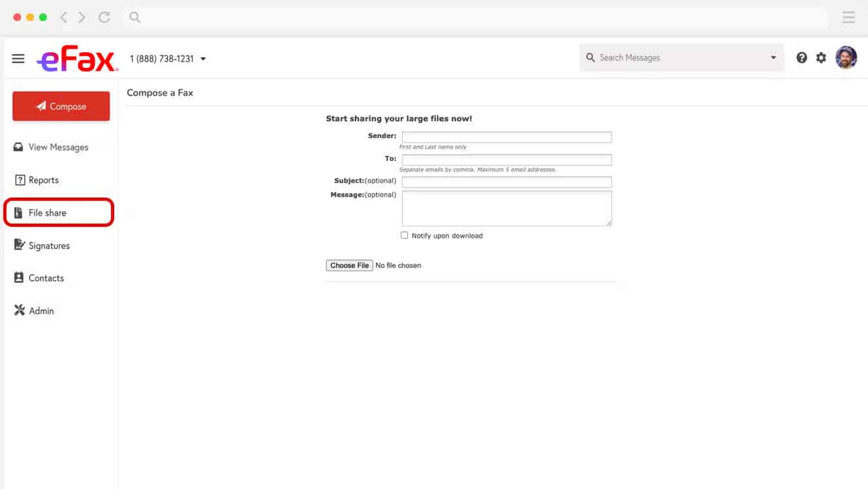Open the Contacts sidebar item
The width and height of the screenshot is (868, 489).
click(x=46, y=278)
